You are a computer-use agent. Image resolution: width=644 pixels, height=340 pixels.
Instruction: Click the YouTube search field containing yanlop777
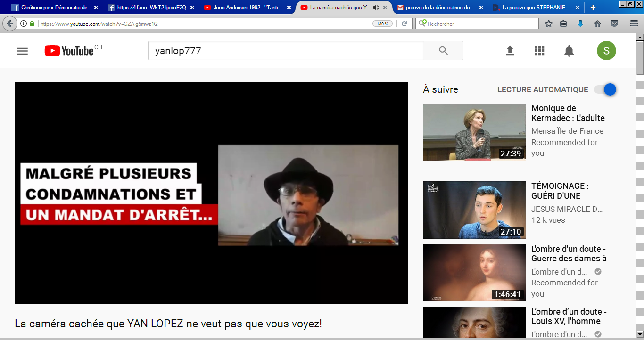pyautogui.click(x=286, y=51)
